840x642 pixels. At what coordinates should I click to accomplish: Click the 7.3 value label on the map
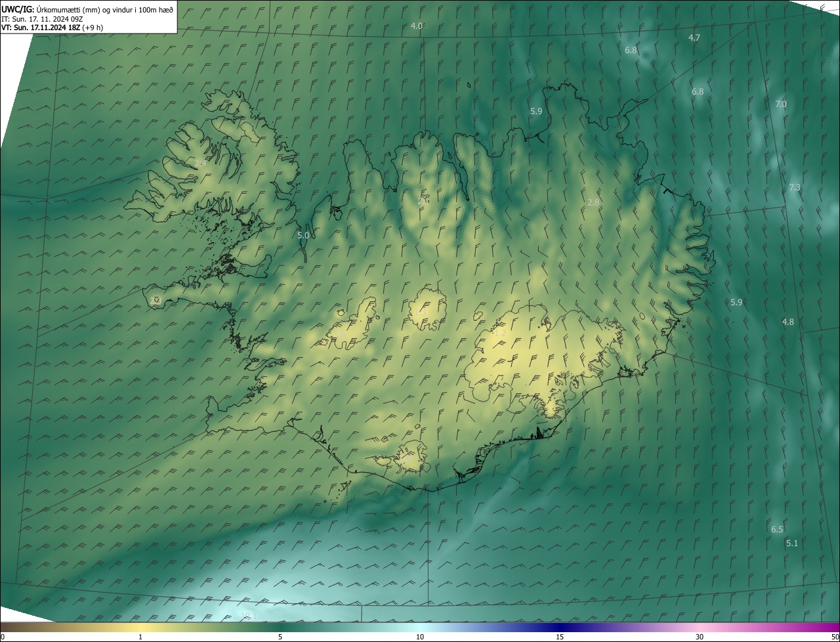click(x=795, y=188)
